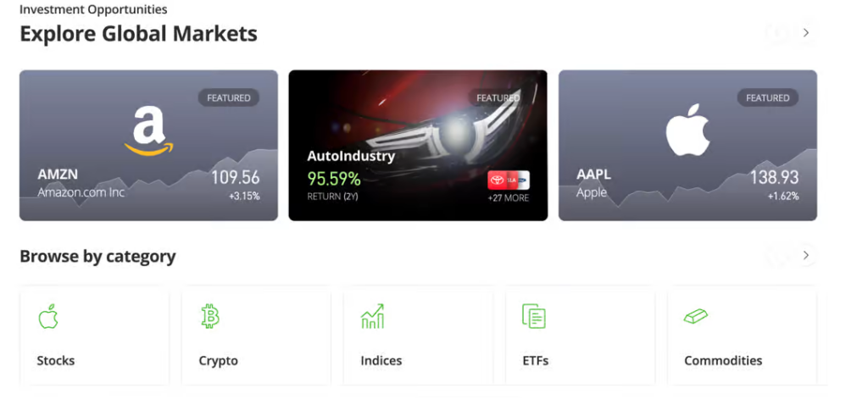Show previous Explore Global Markets cards
Viewport: 868px width, 416px height.
tap(777, 33)
